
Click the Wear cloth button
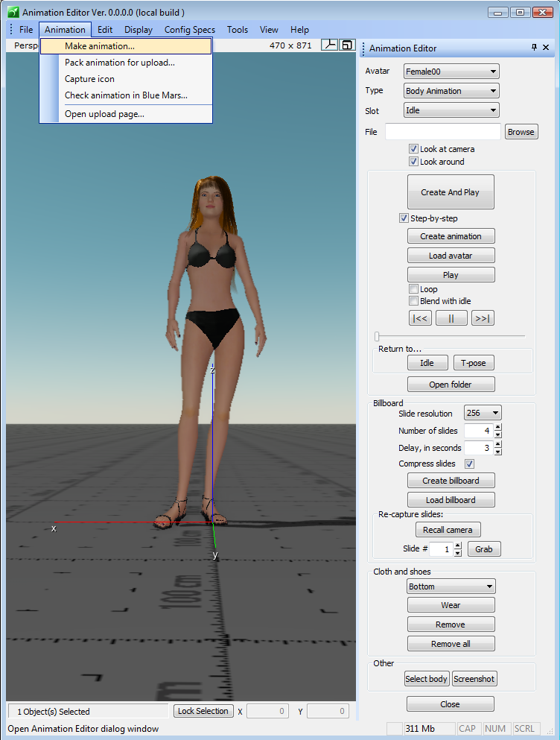[x=451, y=605]
